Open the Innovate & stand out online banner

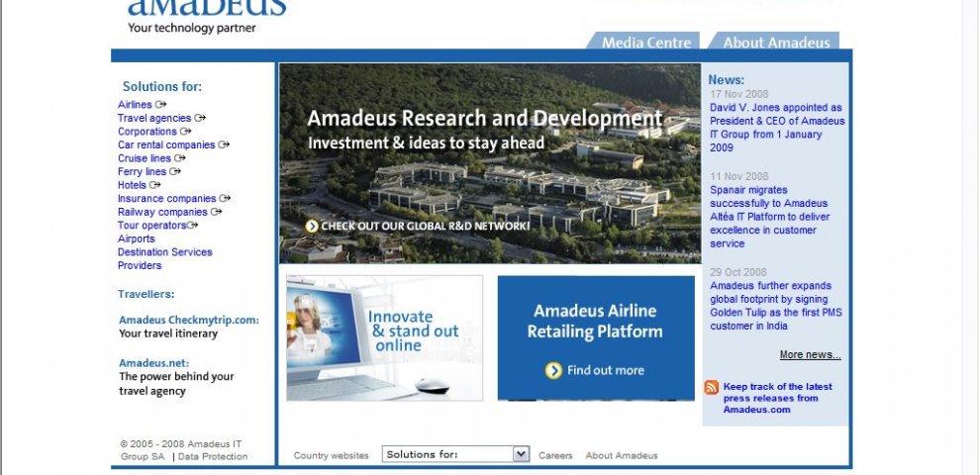point(384,337)
